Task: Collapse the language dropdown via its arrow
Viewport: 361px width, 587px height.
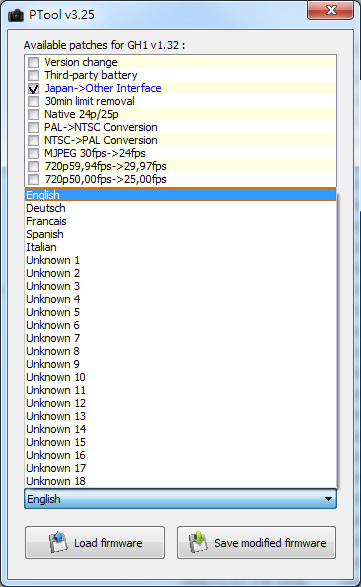Action: tap(328, 499)
